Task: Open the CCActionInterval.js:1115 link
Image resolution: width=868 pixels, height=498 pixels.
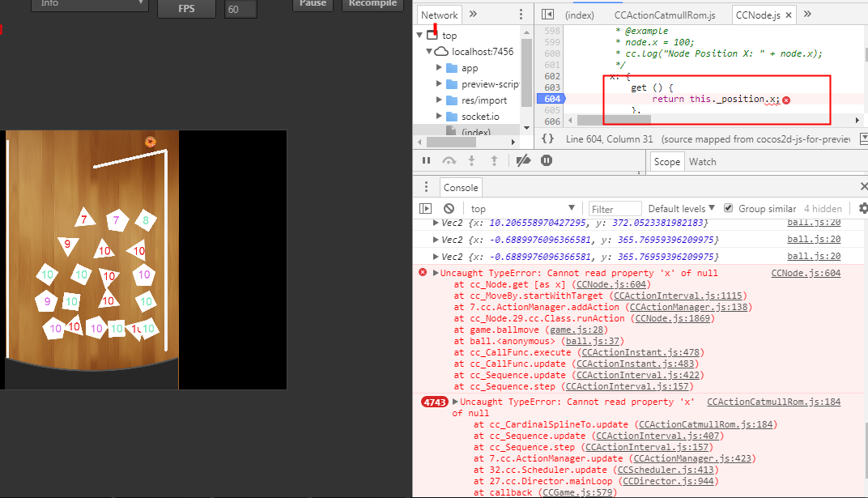Action: coord(678,296)
